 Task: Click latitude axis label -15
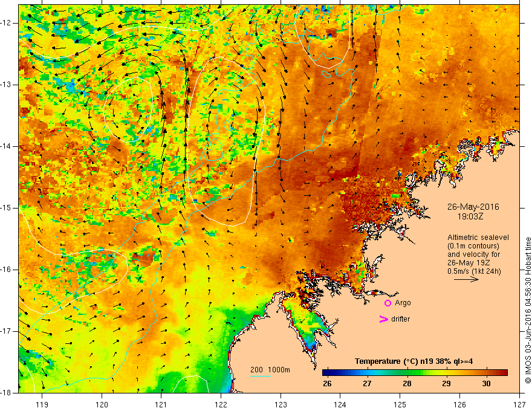tap(6, 208)
